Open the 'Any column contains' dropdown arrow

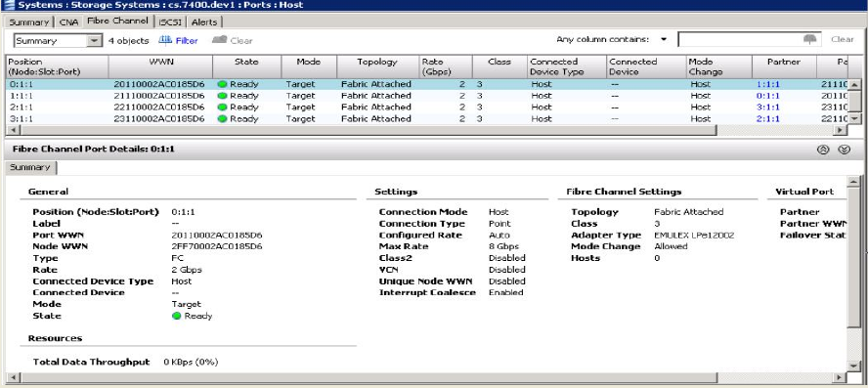pyautogui.click(x=663, y=40)
